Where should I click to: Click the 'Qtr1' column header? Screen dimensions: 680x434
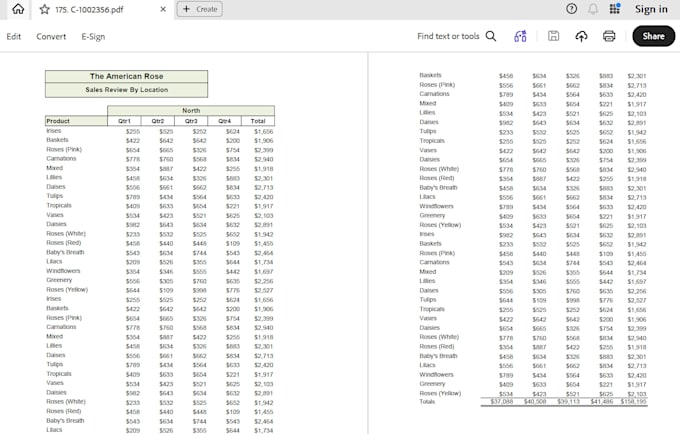[x=124, y=121]
